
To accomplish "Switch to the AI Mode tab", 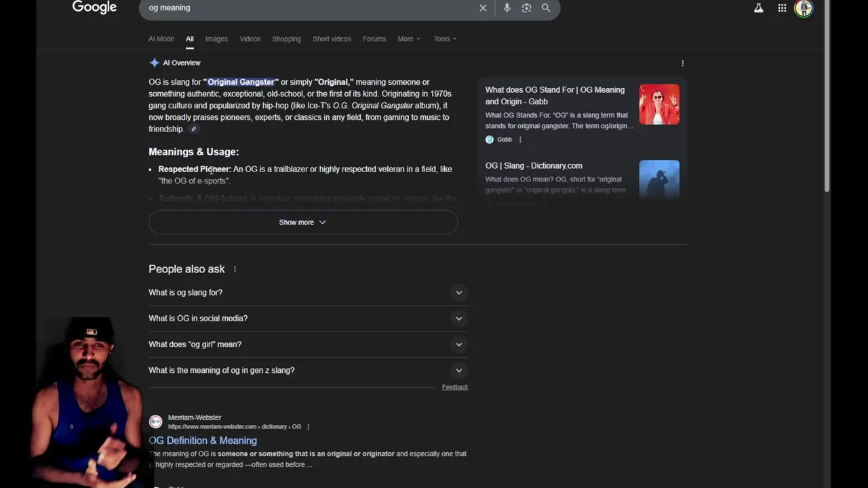I will tap(161, 39).
